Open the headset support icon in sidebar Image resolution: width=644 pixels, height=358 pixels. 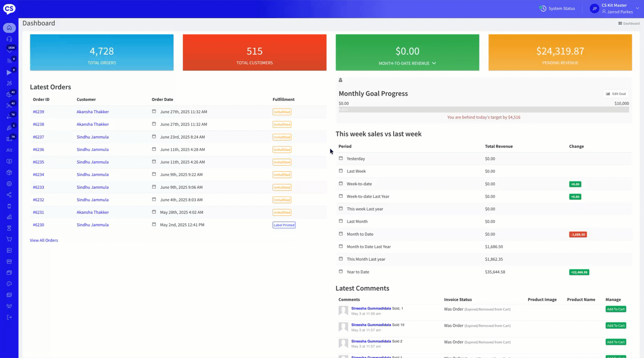coord(9,39)
